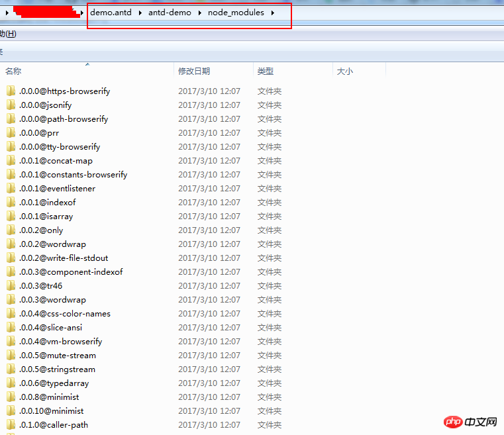The image size is (504, 435).
Task: Select folder name .0.0.3@tr46
Action: pos(40,285)
